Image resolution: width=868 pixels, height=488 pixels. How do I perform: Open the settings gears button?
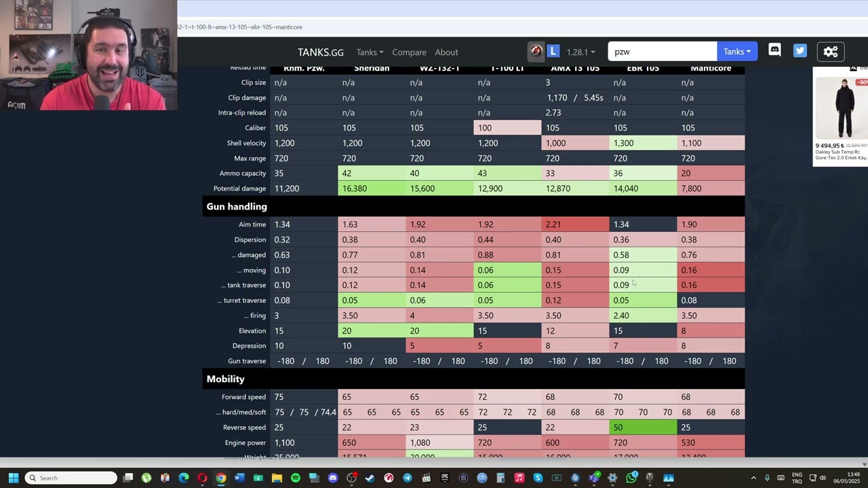pyautogui.click(x=831, y=52)
